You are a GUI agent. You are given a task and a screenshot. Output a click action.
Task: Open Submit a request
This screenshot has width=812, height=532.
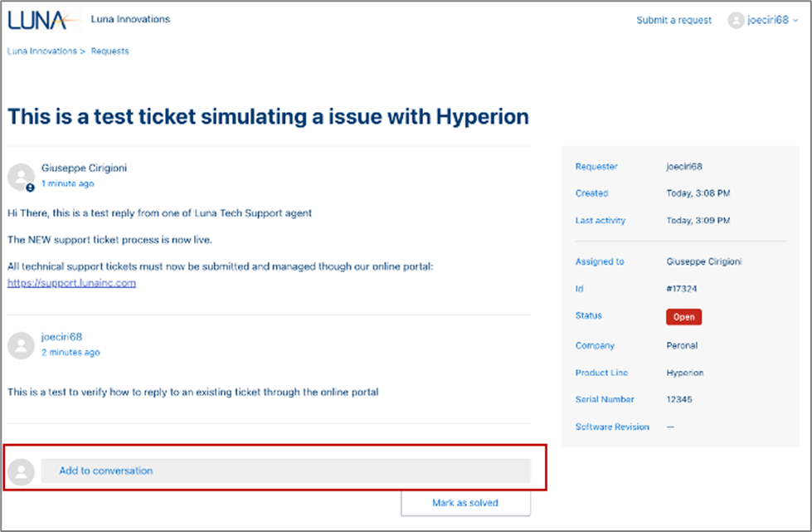click(673, 20)
